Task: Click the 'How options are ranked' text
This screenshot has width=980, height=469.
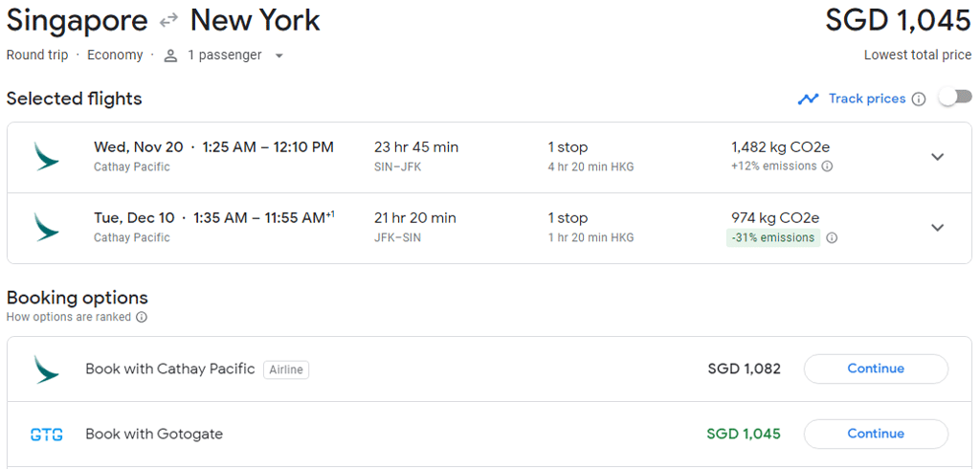Action: point(68,317)
